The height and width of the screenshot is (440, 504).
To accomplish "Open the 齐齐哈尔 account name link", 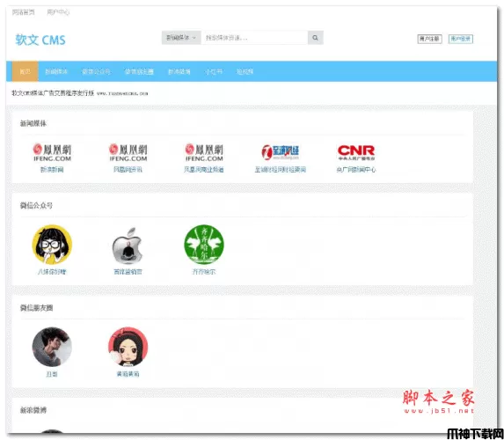I will coord(204,272).
